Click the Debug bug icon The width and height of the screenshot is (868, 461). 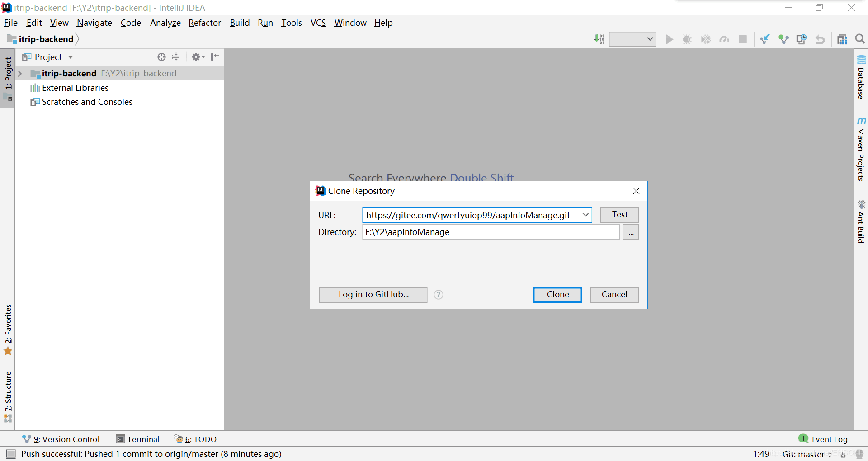tap(687, 39)
